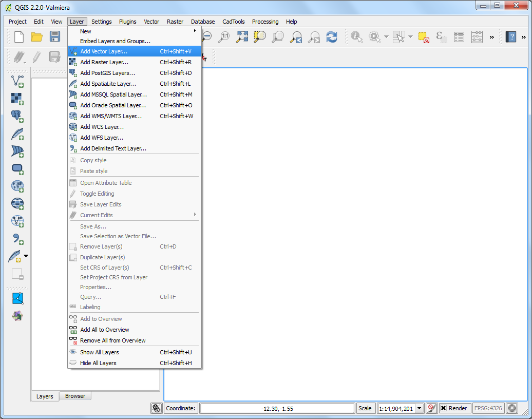Expand the New submenu arrow
Screen dimensions: 532x419
click(195, 31)
